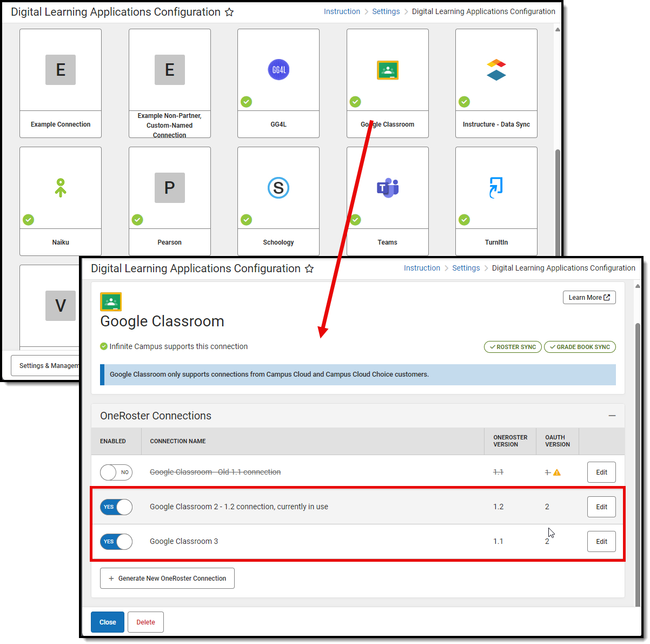Click the OAuth Version column header
Viewport: 650px width, 644px height.
pos(558,441)
